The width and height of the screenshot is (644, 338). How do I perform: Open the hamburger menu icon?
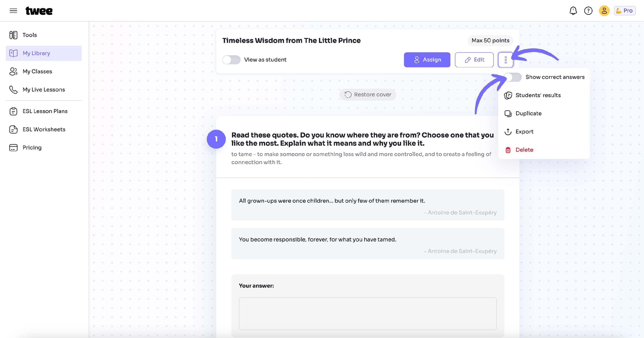[13, 11]
